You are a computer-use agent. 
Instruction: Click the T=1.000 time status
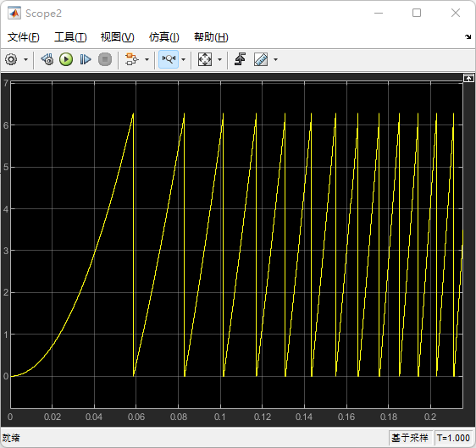pos(453,438)
